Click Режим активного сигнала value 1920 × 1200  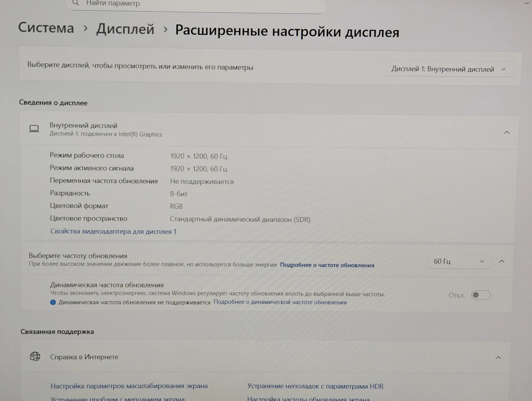coord(199,169)
